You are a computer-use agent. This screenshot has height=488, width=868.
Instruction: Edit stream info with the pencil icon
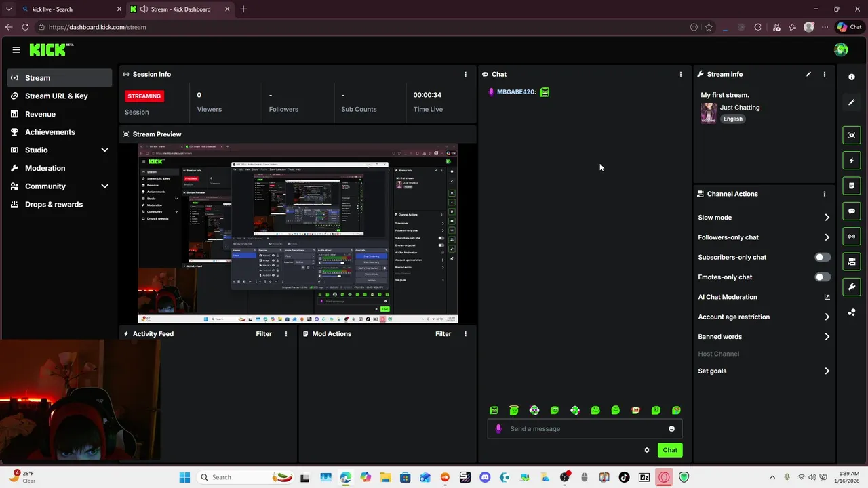click(x=808, y=74)
